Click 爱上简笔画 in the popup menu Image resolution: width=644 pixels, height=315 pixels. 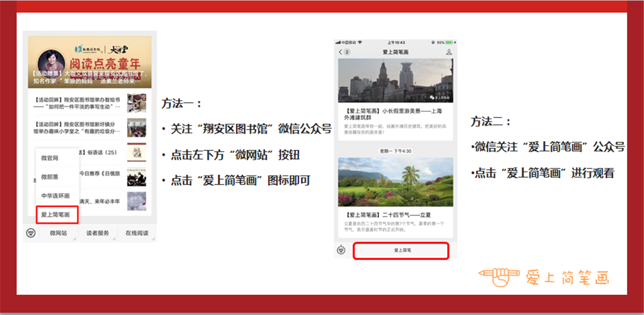pyautogui.click(x=55, y=215)
